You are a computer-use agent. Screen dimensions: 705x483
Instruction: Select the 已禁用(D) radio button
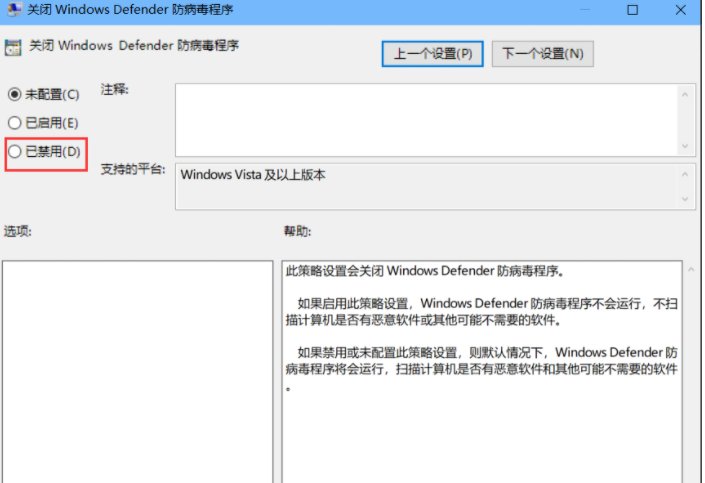point(14,152)
